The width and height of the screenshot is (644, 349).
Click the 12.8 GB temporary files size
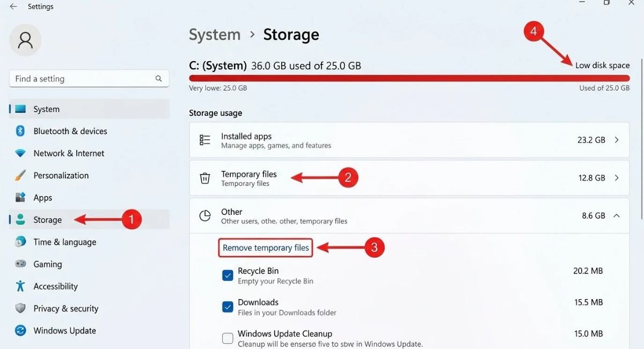click(591, 178)
